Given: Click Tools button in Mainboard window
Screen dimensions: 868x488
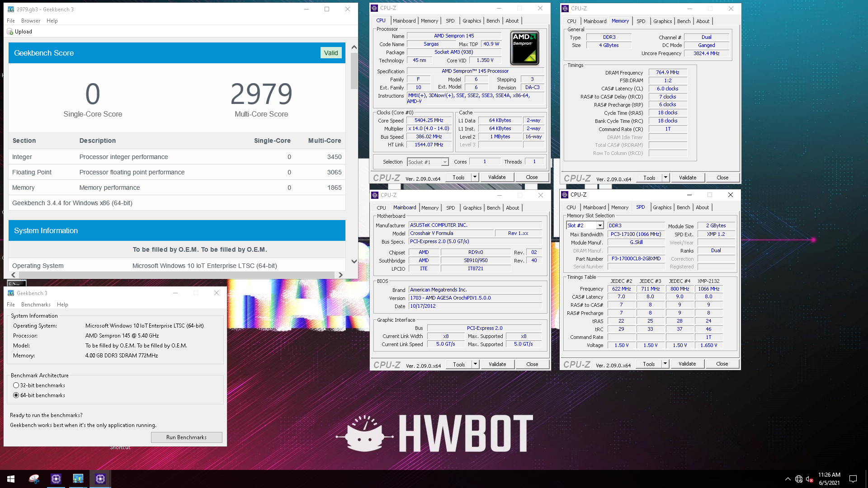Looking at the screenshot, I should tap(459, 364).
